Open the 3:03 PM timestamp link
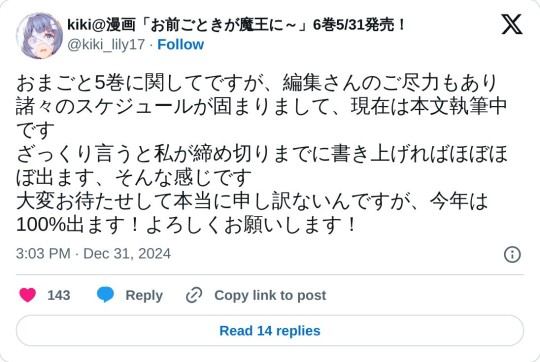The width and height of the screenshot is (540, 362). coord(43,254)
